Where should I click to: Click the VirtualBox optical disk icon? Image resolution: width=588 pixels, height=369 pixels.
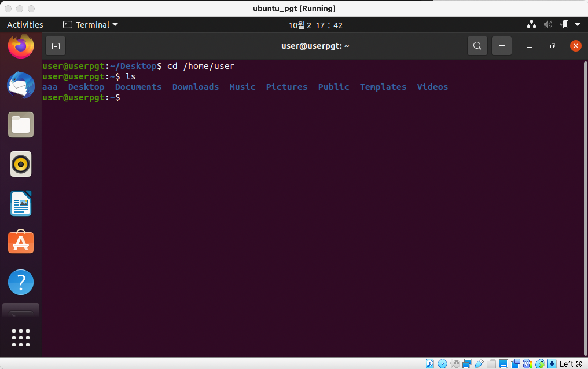click(x=442, y=364)
